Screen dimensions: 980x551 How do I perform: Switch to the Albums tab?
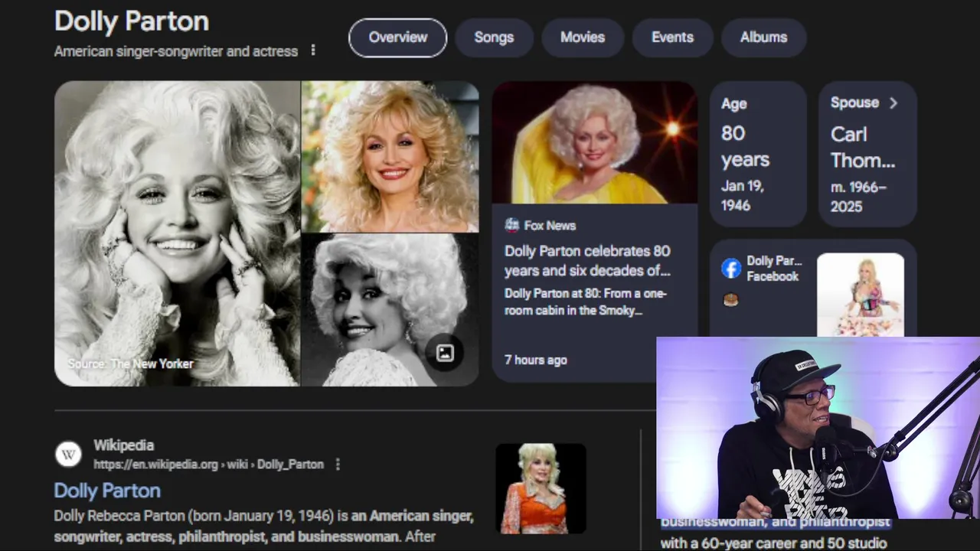[763, 37]
